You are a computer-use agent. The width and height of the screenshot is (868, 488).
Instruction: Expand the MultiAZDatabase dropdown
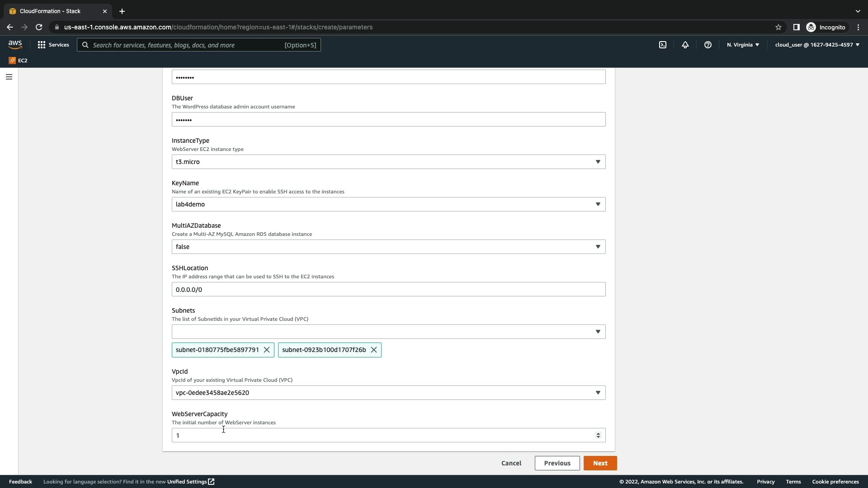388,247
